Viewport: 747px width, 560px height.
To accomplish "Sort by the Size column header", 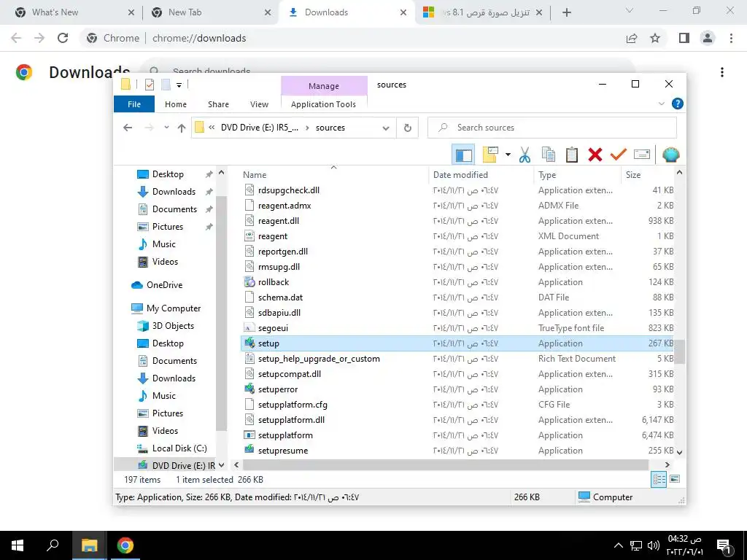I will pos(647,175).
